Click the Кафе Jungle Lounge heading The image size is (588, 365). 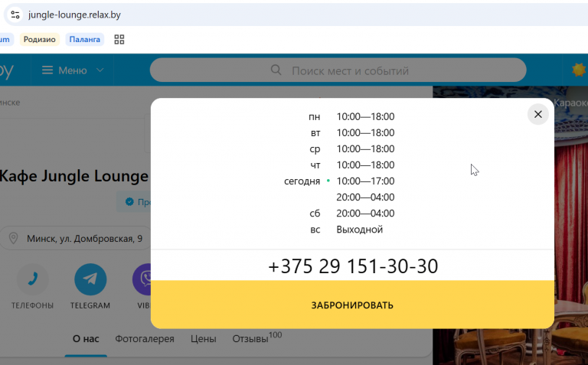point(73,176)
